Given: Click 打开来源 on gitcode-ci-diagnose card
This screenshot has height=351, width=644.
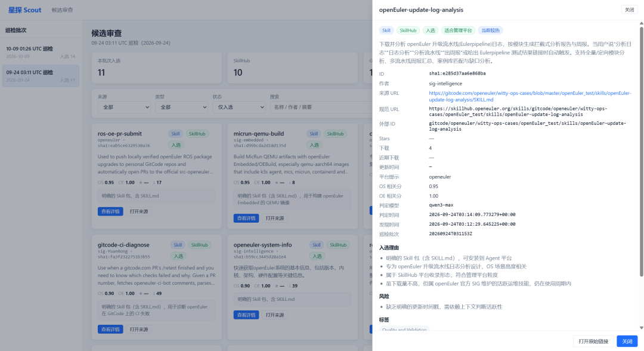Looking at the screenshot, I should (139, 330).
